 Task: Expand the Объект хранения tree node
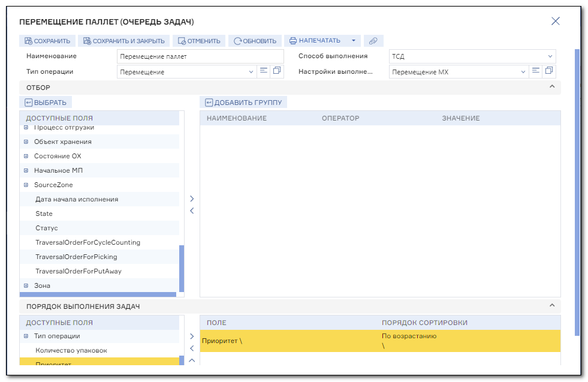coord(26,142)
